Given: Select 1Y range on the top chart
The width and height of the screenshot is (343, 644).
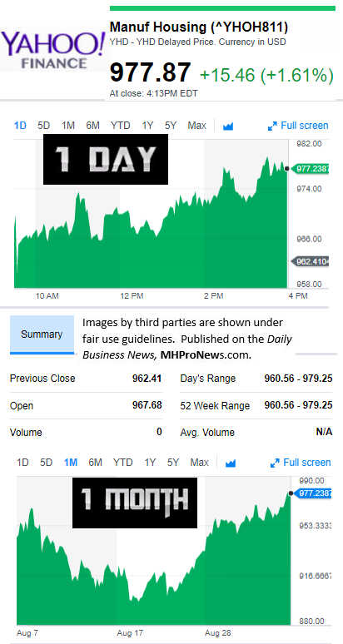Looking at the screenshot, I should click(147, 126).
